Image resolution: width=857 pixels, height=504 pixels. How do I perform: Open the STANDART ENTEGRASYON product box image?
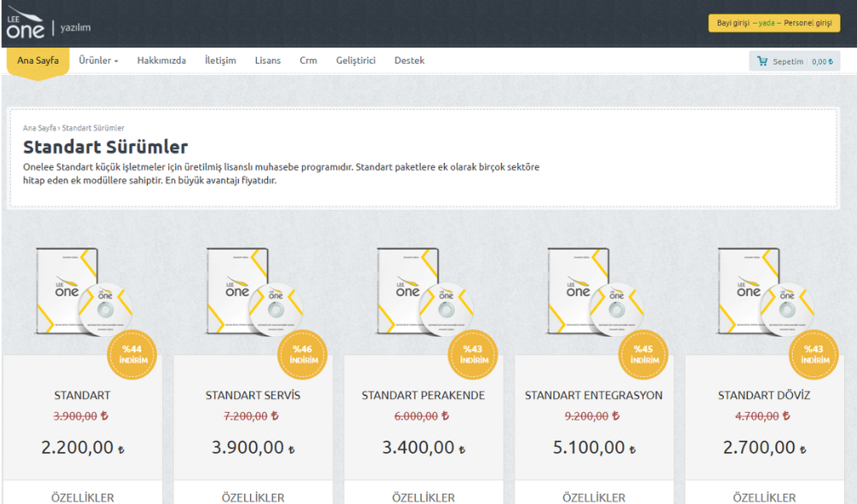point(595,291)
